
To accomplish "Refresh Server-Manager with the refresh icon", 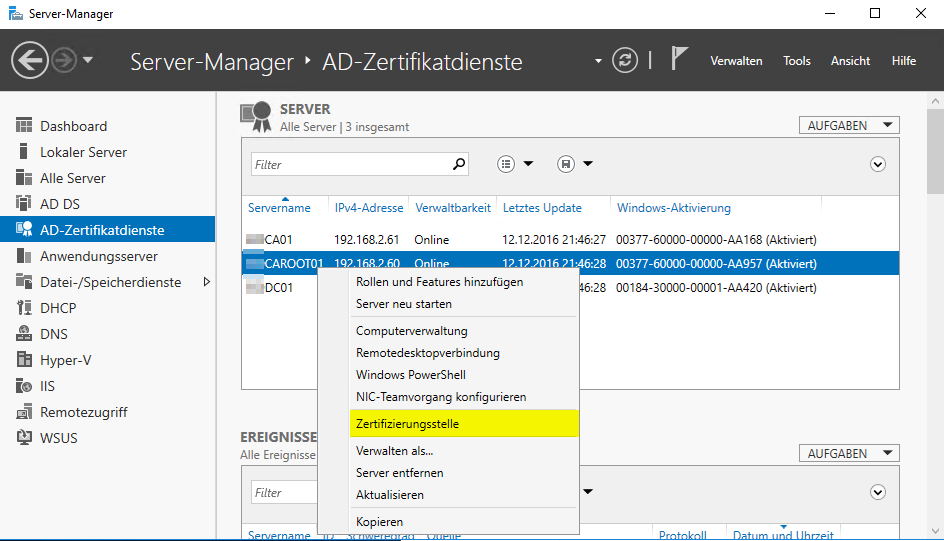I will point(625,60).
